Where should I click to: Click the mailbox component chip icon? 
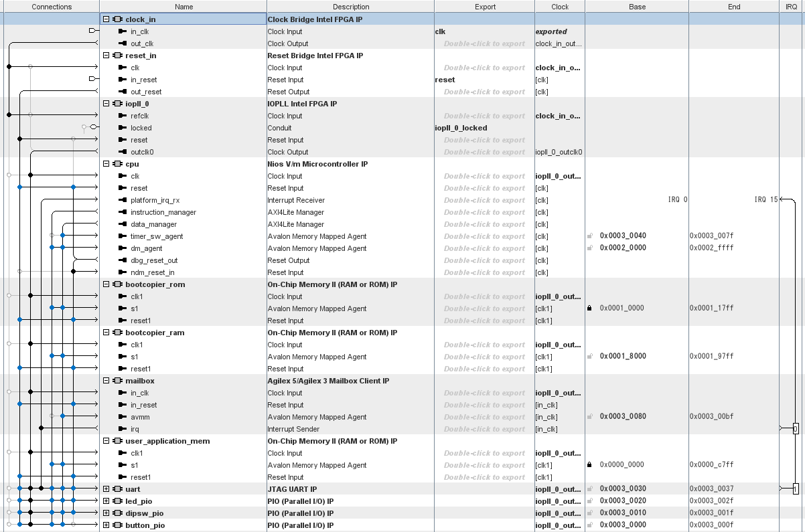(x=118, y=381)
